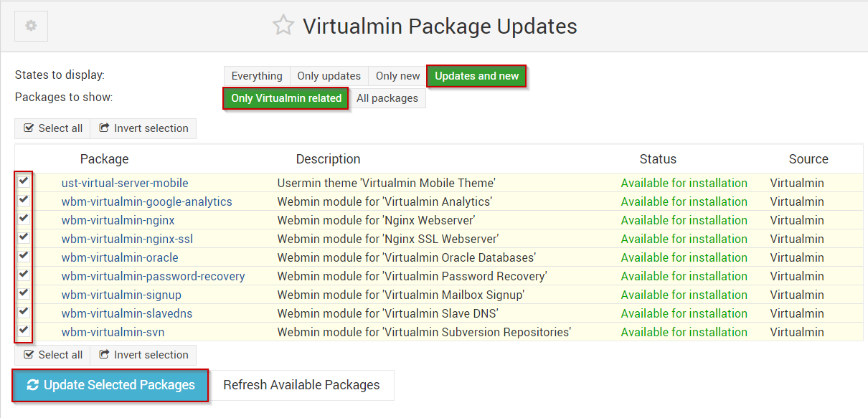
Task: Switch to All packages view
Action: point(387,98)
